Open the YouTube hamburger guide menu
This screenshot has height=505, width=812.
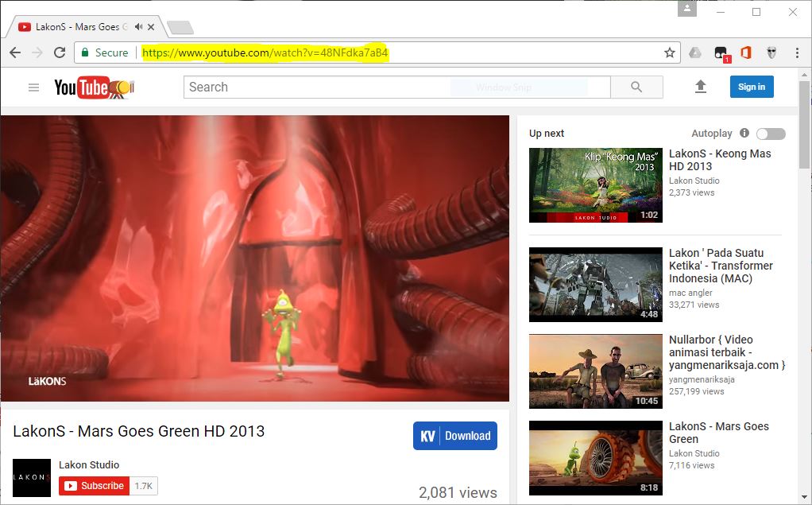pyautogui.click(x=33, y=87)
